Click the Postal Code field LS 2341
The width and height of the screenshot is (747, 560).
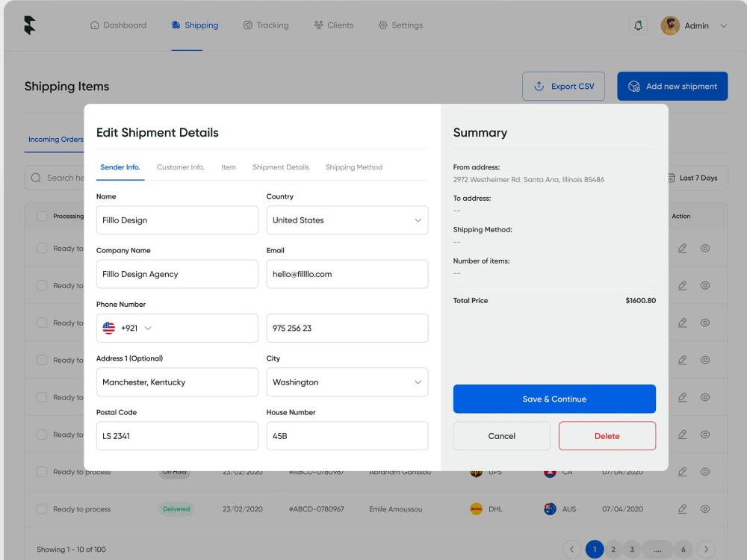coord(177,436)
